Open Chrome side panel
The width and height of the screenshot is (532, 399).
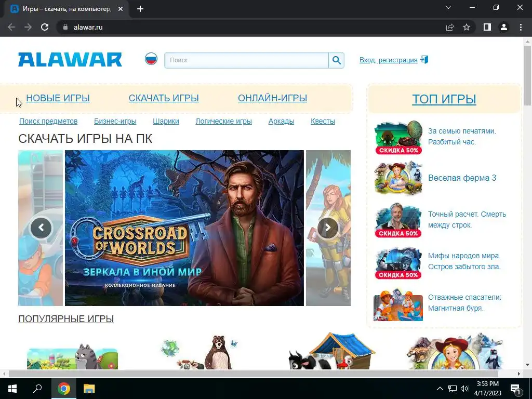click(487, 27)
